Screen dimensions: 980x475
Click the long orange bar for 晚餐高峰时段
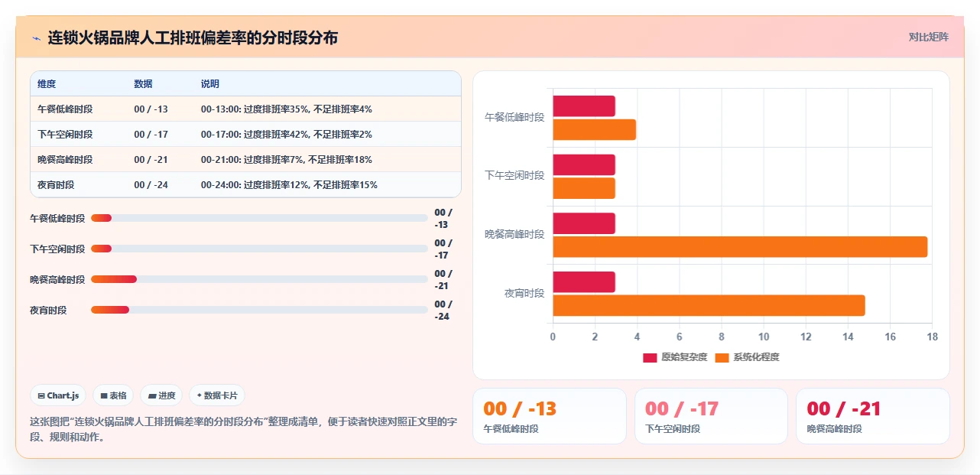click(x=740, y=247)
